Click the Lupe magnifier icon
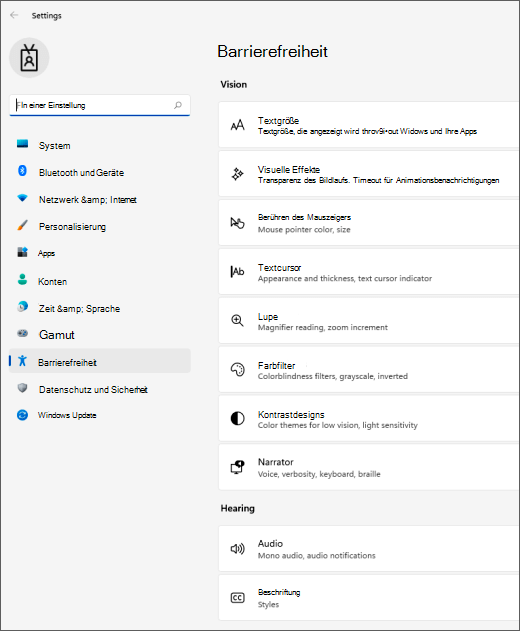The width and height of the screenshot is (520, 631). [237, 321]
